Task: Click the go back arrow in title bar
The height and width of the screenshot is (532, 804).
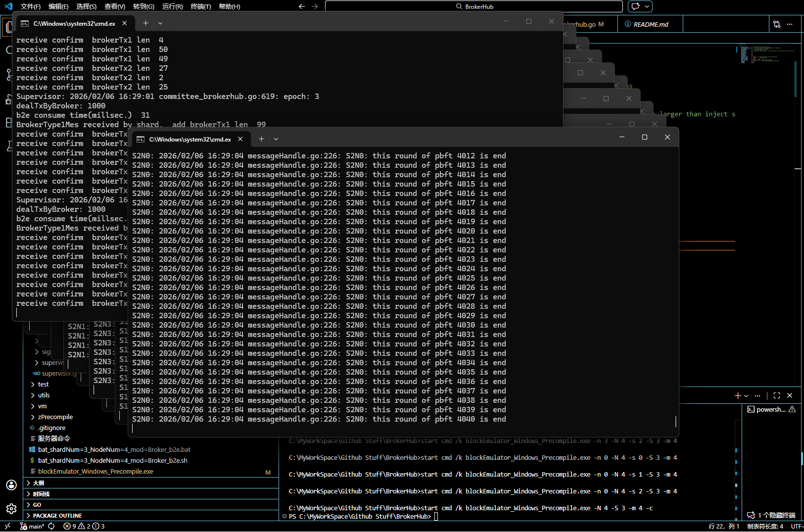Action: [x=302, y=6]
